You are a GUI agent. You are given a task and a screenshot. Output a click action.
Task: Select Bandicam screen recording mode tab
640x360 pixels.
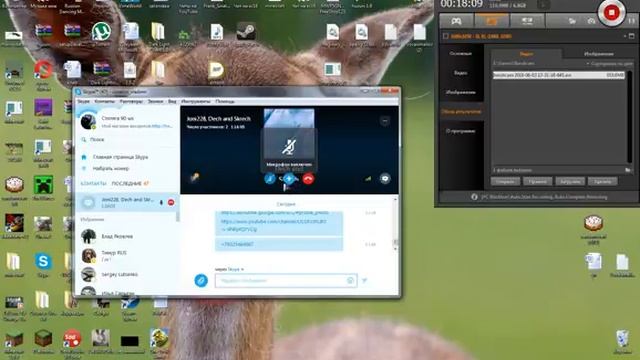[x=492, y=20]
